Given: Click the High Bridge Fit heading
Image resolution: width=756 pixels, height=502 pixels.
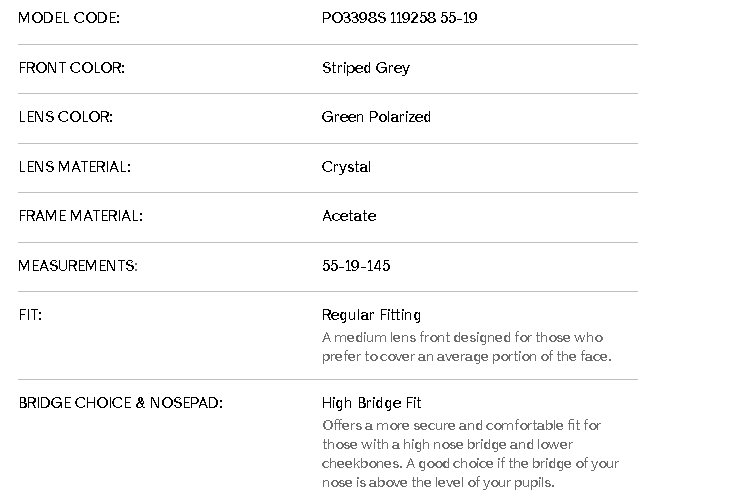Looking at the screenshot, I should (x=371, y=403).
